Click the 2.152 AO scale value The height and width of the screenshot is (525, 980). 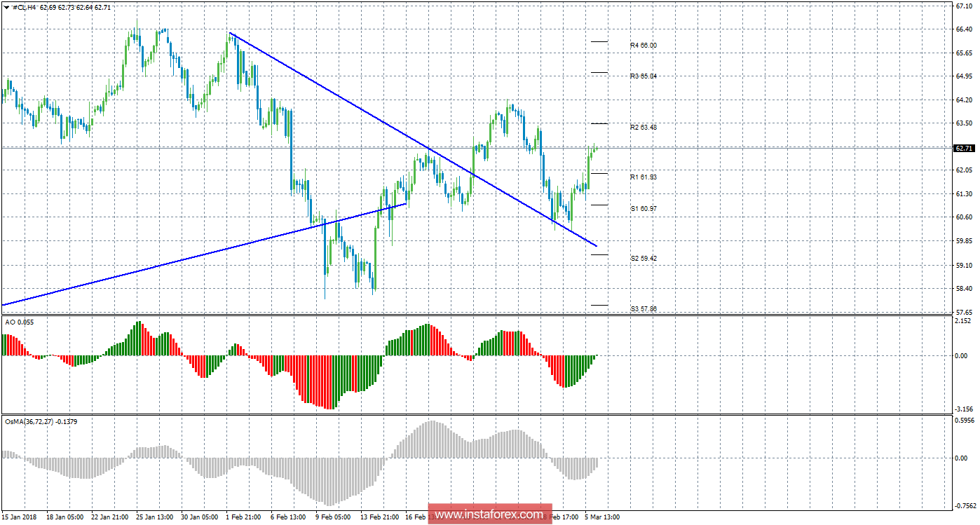click(x=963, y=321)
